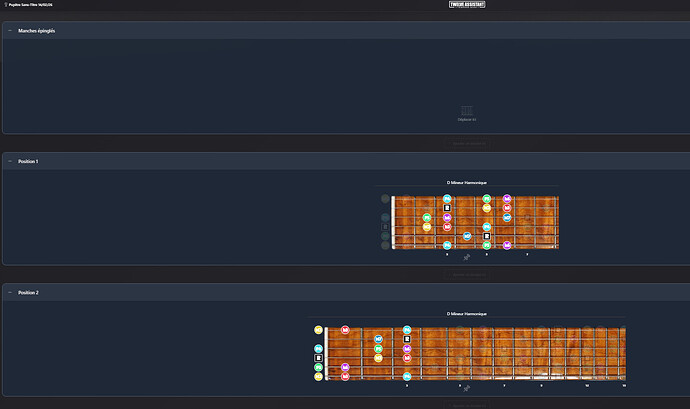Click the Position 2 header label
The image size is (690, 409).
(28, 292)
